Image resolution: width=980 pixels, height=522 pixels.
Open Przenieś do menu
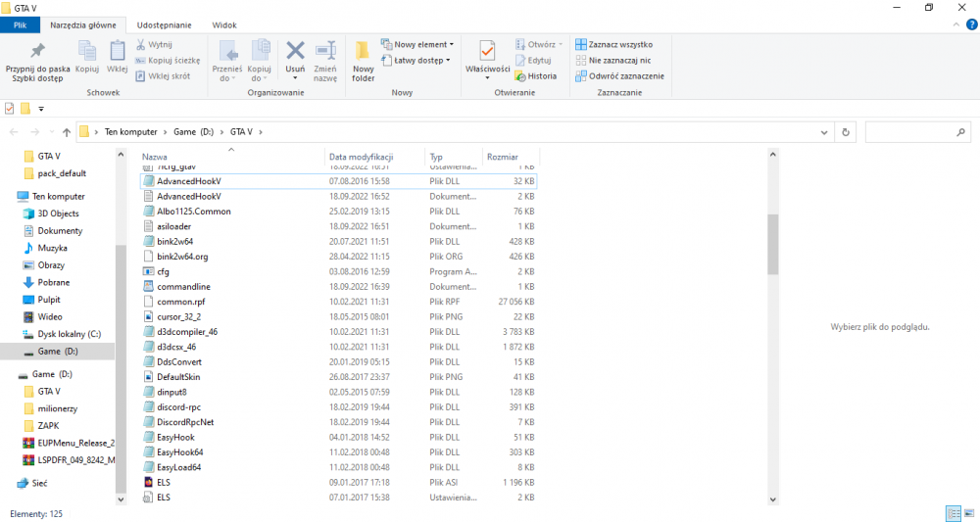[x=227, y=61]
